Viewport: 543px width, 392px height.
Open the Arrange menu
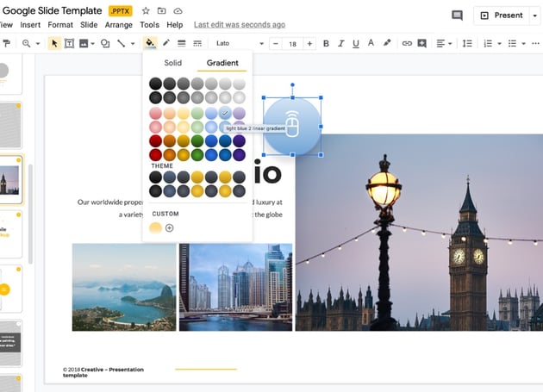click(x=118, y=25)
